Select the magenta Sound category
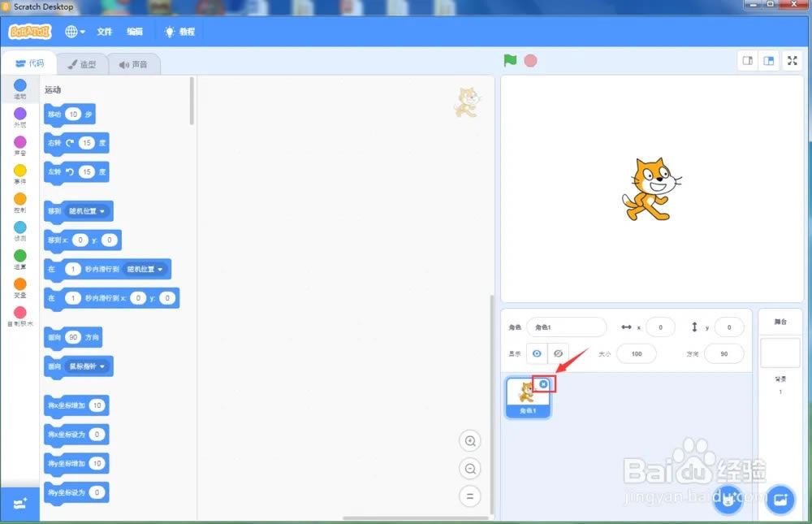The height and width of the screenshot is (524, 812). point(19,145)
